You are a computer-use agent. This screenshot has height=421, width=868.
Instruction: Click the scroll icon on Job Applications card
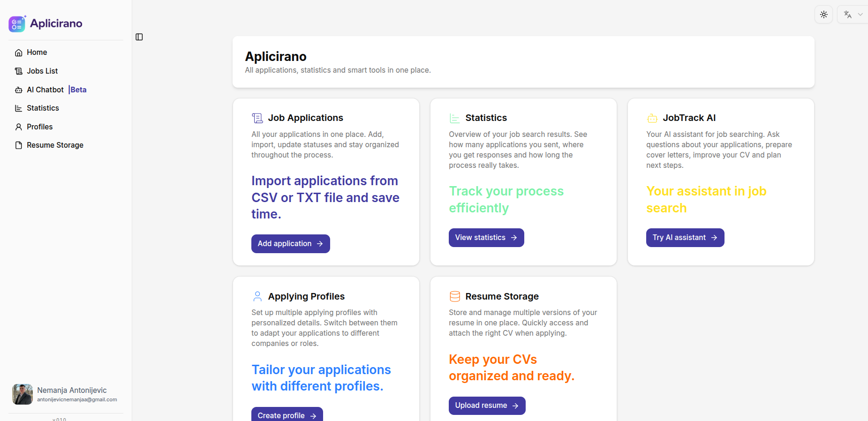click(x=257, y=118)
